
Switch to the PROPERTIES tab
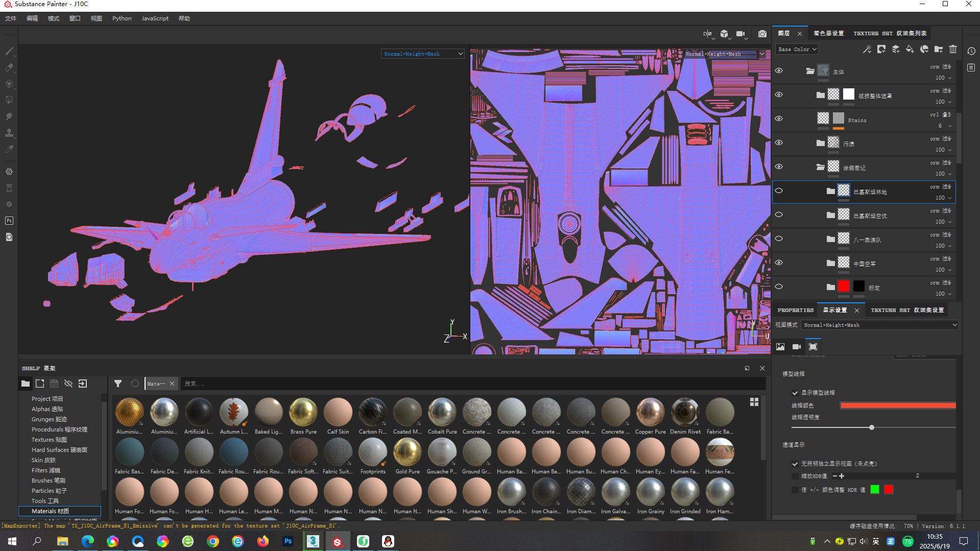point(795,310)
